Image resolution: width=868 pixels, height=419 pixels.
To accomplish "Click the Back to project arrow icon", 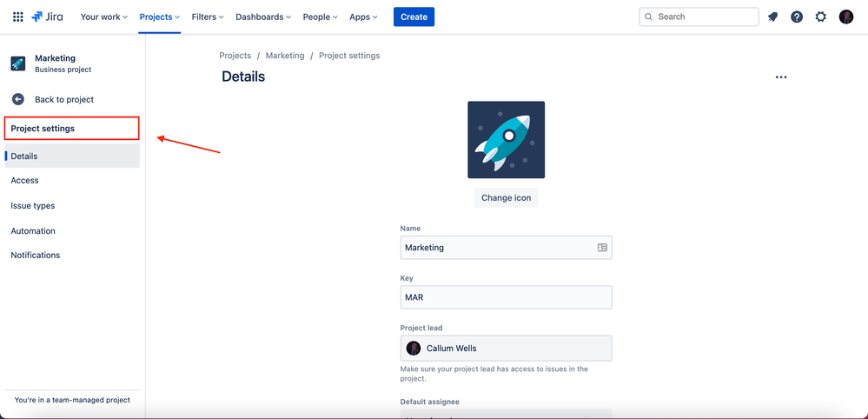I will click(x=17, y=99).
